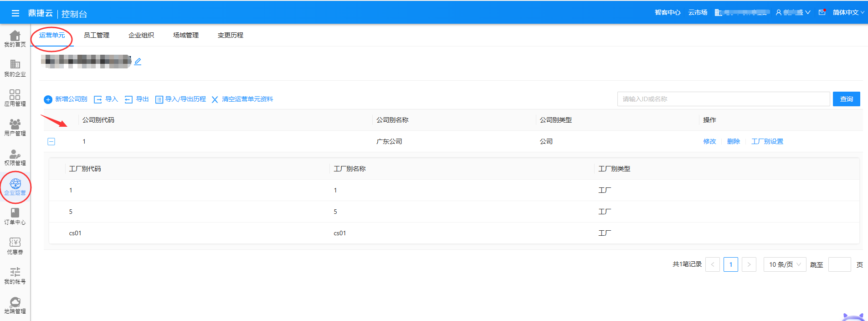Collapse the 广东公司 row expander
868x321 pixels.
(x=51, y=142)
